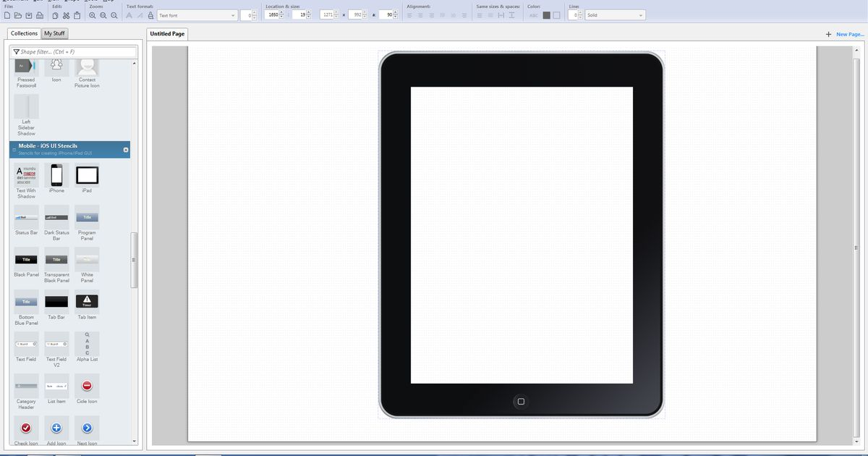The image size is (868, 456).
Task: Click the height field showing 992
Action: click(355, 15)
